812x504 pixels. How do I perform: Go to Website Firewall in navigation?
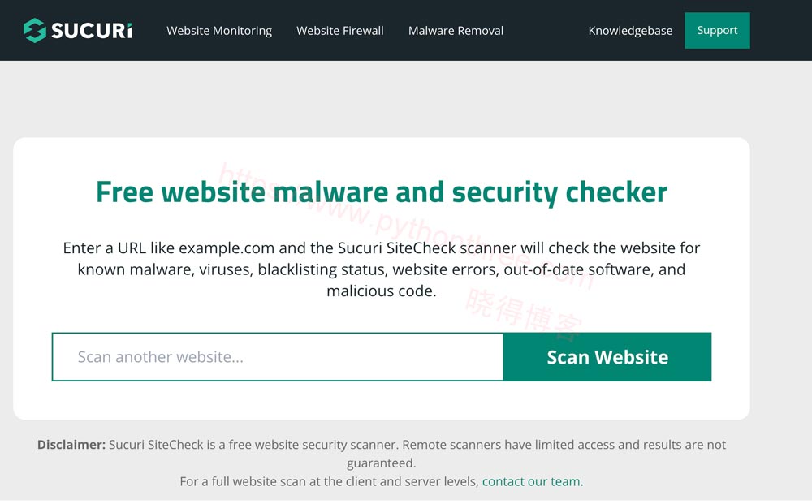click(x=339, y=31)
